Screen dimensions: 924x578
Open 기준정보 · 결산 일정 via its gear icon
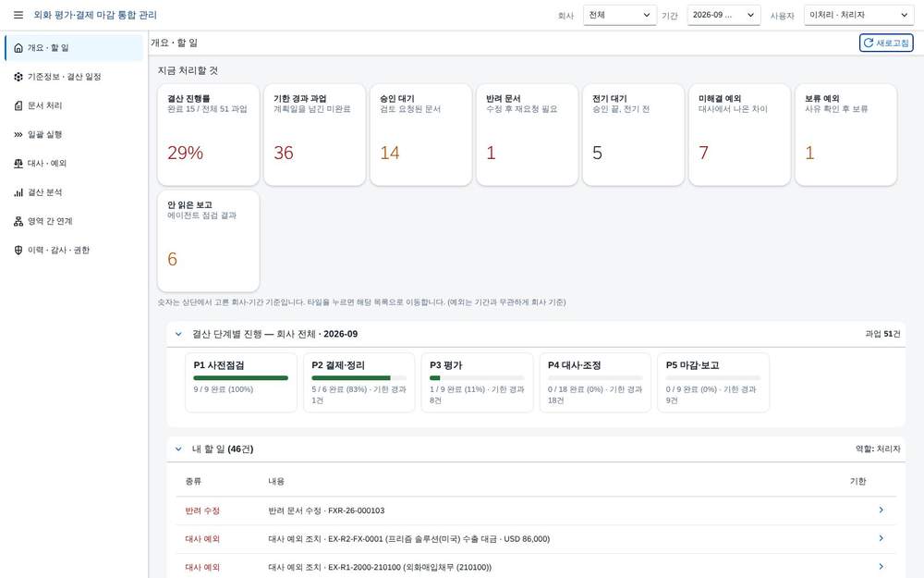pyautogui.click(x=18, y=77)
